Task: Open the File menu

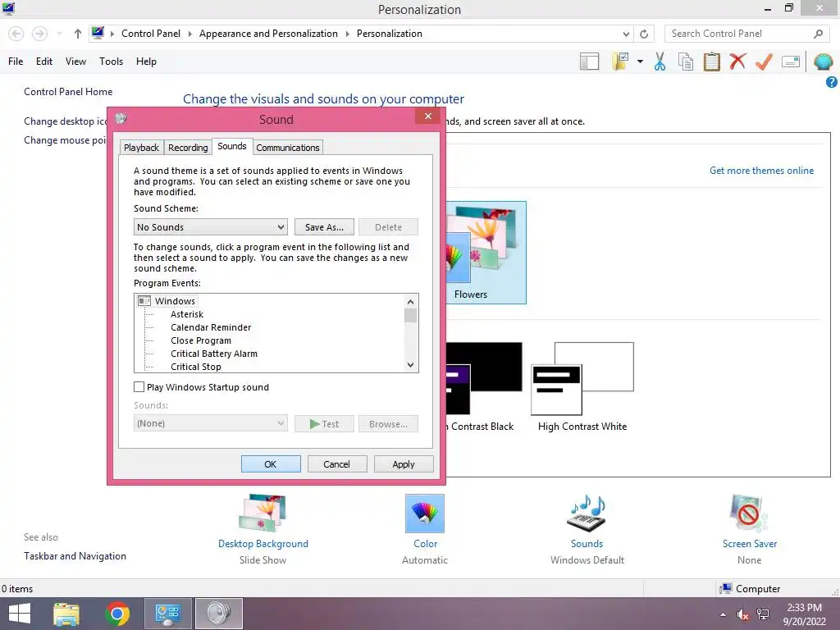Action: click(x=16, y=62)
